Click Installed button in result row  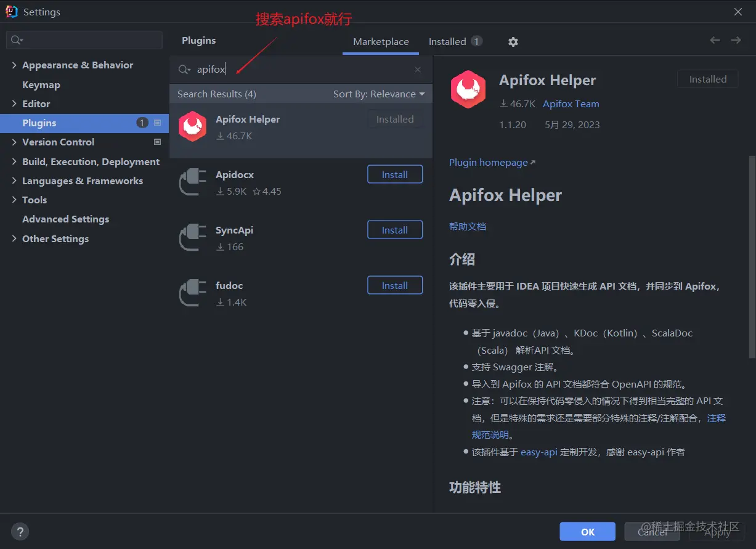click(395, 119)
